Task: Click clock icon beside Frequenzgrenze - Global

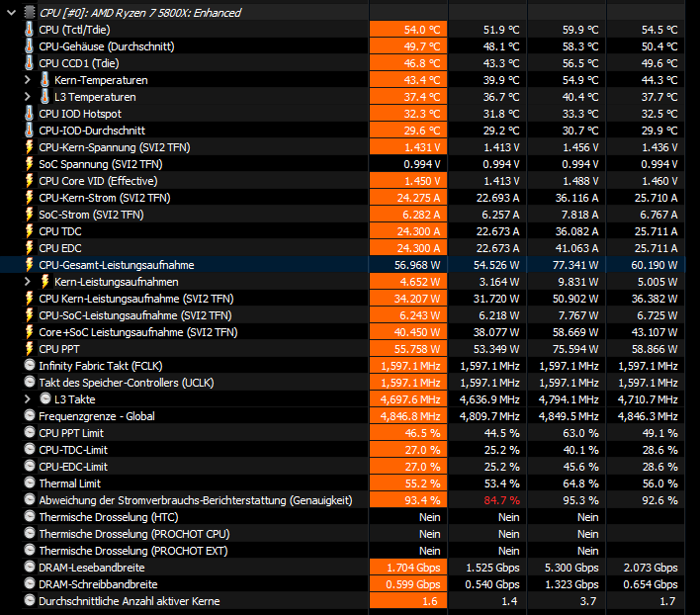Action: click(30, 415)
